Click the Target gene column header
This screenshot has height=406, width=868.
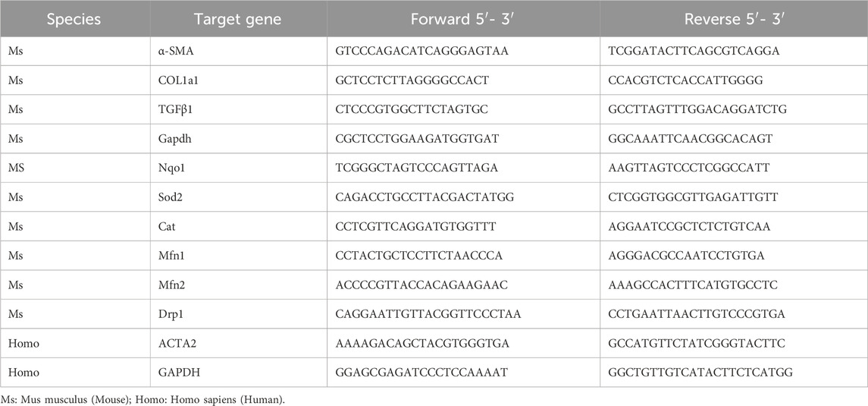tap(238, 20)
